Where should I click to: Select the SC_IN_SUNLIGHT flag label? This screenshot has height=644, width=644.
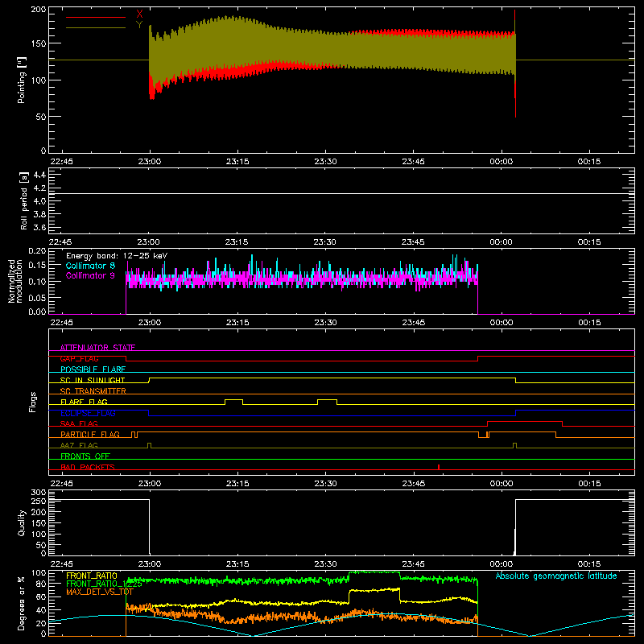point(93,380)
